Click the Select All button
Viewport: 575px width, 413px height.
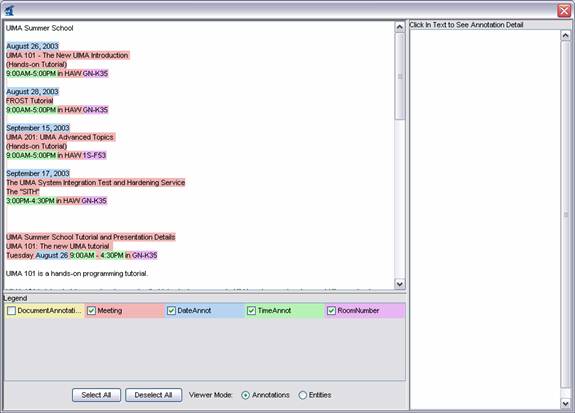tap(96, 395)
